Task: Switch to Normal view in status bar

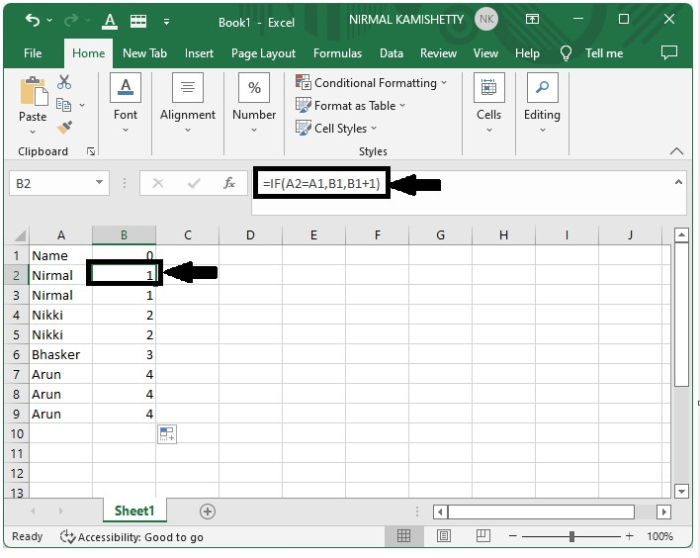Action: [404, 536]
